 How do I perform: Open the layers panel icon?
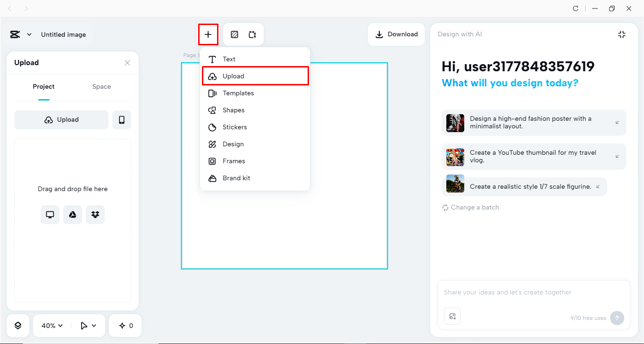(x=18, y=326)
